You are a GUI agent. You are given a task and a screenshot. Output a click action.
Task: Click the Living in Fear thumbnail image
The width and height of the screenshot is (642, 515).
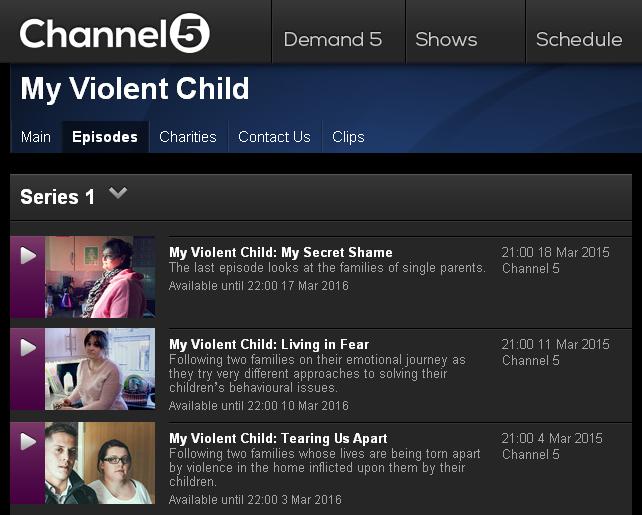click(x=100, y=369)
